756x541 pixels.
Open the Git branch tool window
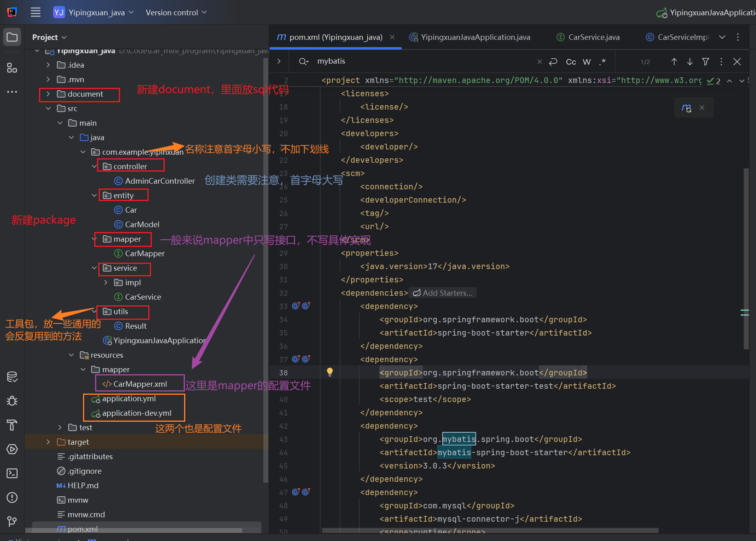(x=12, y=522)
